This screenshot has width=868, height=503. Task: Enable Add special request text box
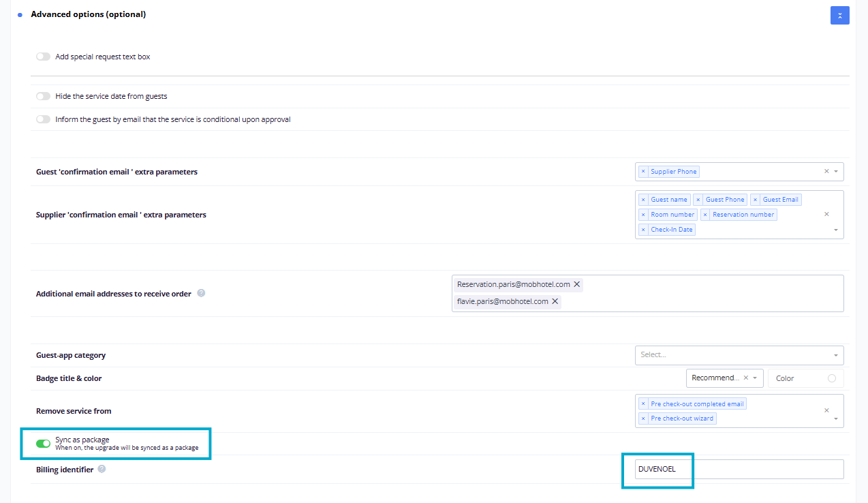tap(43, 57)
